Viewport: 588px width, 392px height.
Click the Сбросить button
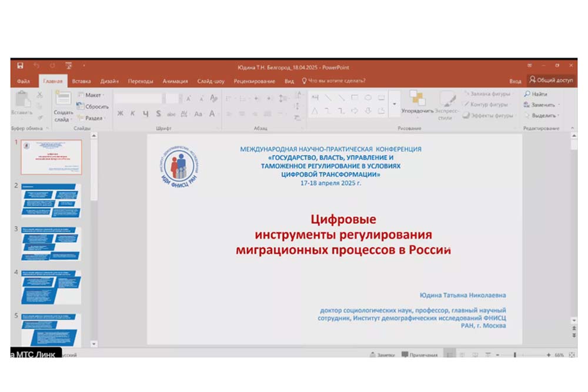click(93, 106)
